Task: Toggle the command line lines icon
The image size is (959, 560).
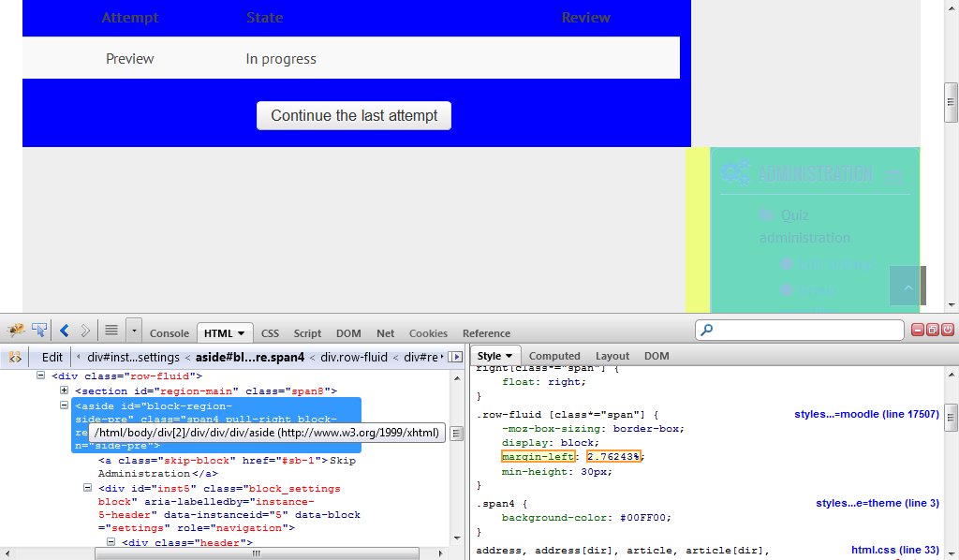Action: 111,331
